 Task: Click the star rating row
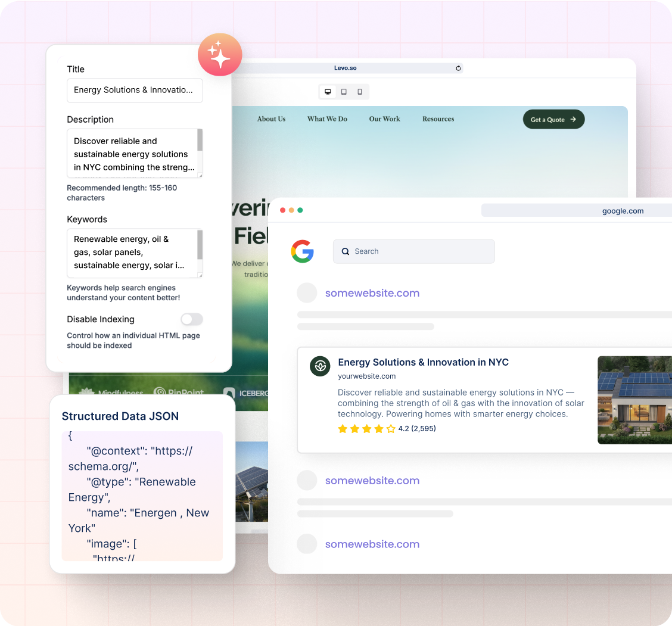366,429
